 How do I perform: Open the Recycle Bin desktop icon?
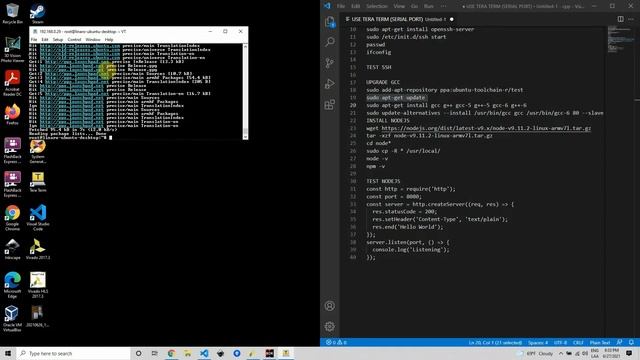[12, 13]
